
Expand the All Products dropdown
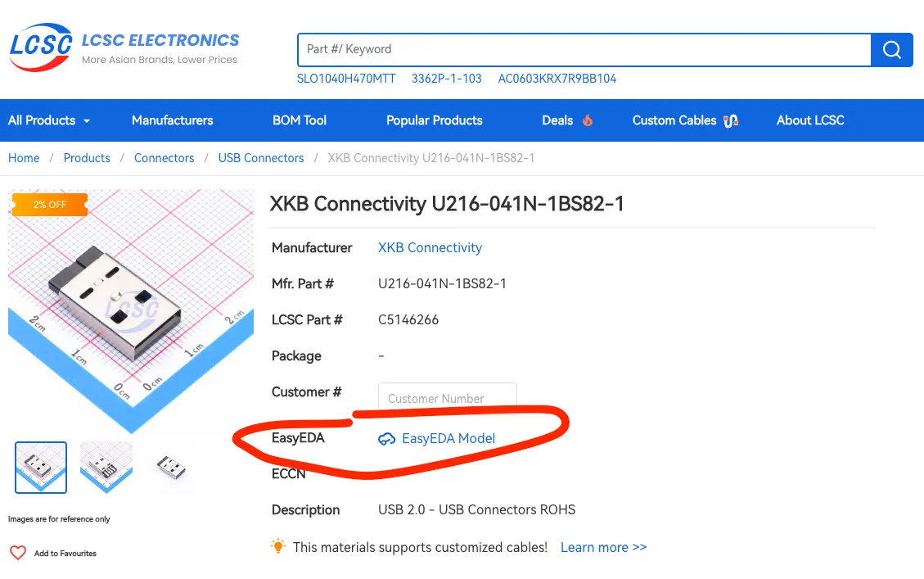(49, 120)
